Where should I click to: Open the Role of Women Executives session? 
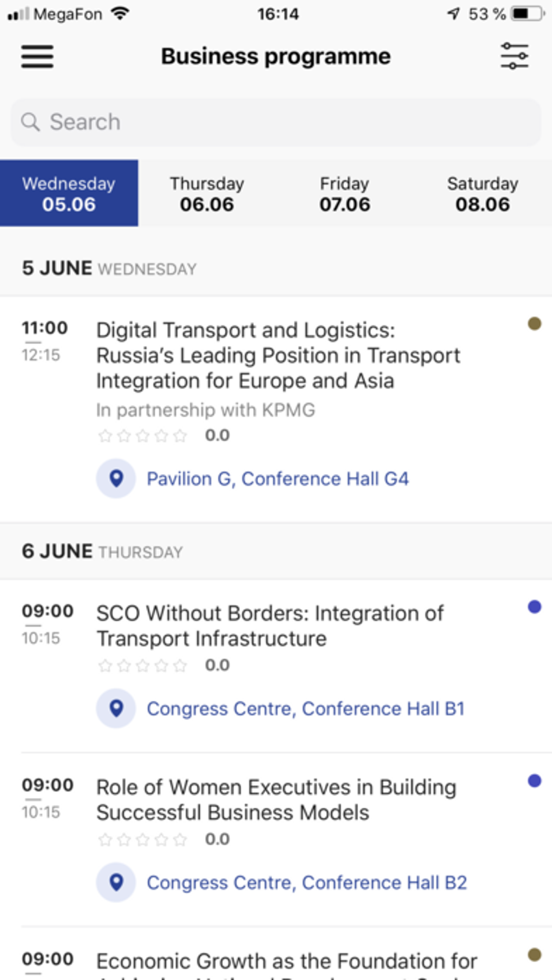pyautogui.click(x=276, y=800)
